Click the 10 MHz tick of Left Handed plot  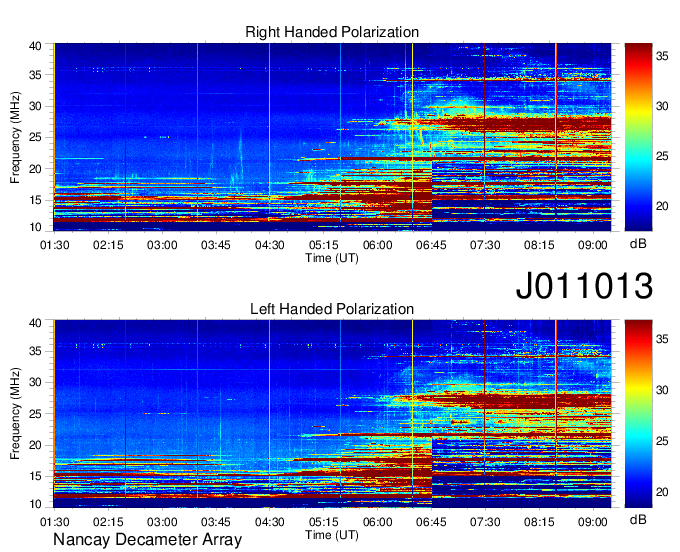[35, 504]
